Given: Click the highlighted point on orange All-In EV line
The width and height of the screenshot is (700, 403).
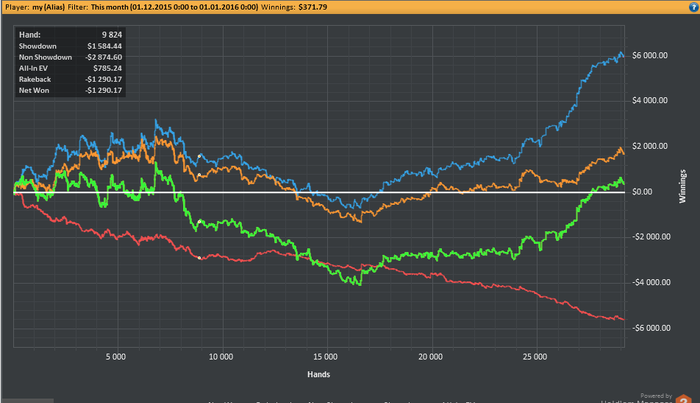Looking at the screenshot, I should (200, 175).
